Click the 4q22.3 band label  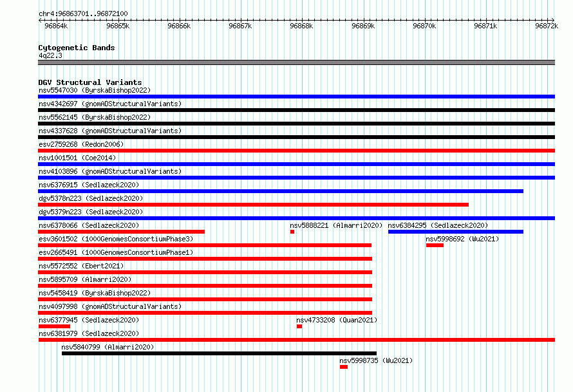tap(50, 55)
